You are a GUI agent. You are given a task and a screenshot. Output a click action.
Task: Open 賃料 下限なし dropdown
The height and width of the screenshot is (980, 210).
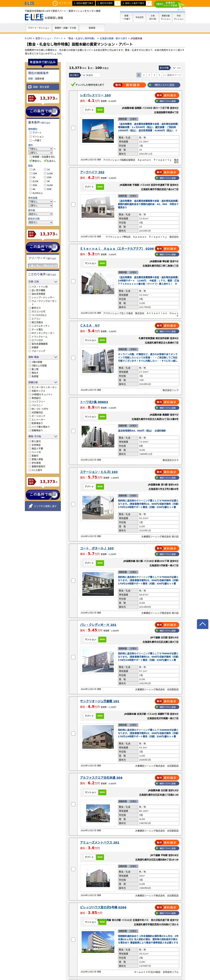pyautogui.click(x=40, y=149)
